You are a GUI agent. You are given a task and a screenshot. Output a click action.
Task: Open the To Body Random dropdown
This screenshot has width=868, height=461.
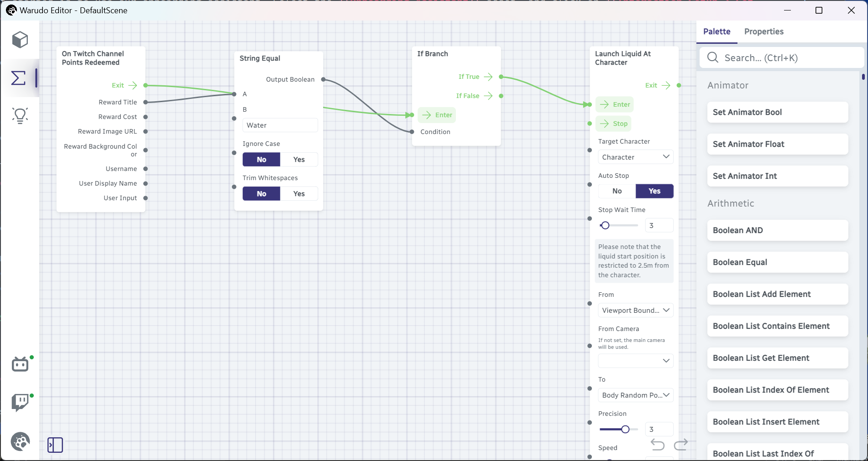coord(636,395)
